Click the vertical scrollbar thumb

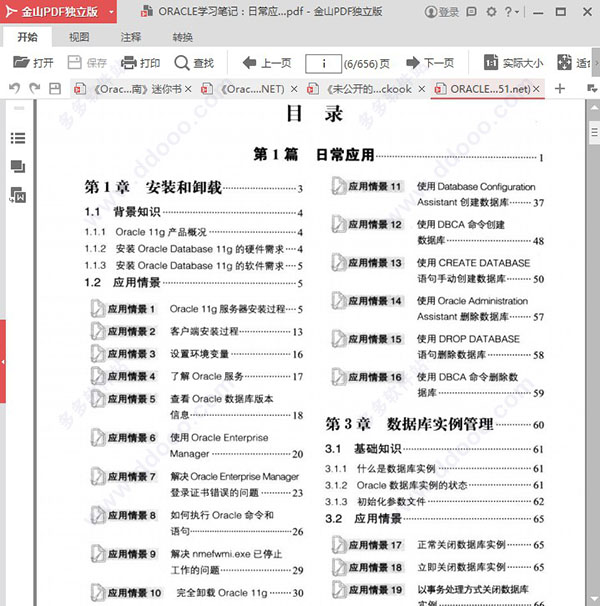pyautogui.click(x=595, y=133)
